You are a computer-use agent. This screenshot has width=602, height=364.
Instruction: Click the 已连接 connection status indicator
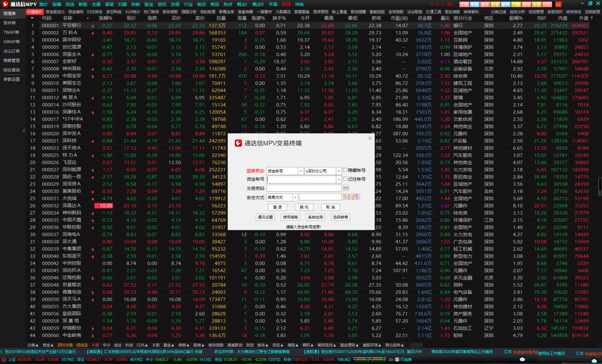[406, 360]
